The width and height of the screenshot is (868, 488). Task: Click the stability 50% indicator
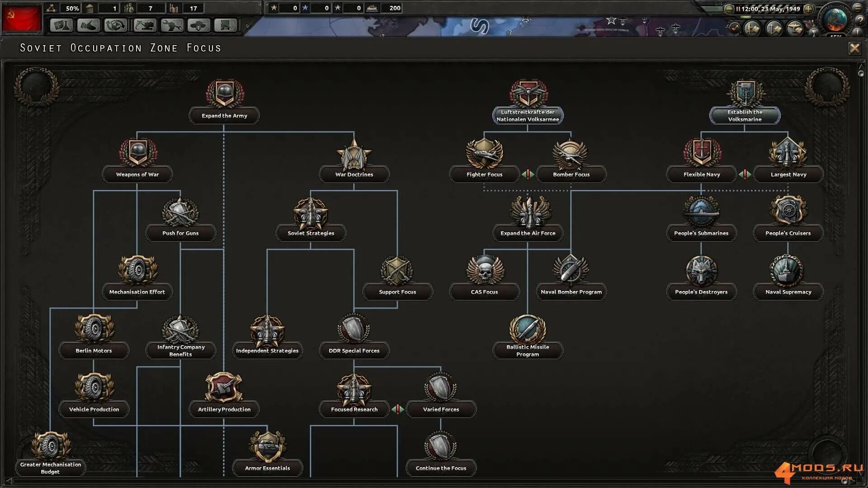[x=64, y=8]
